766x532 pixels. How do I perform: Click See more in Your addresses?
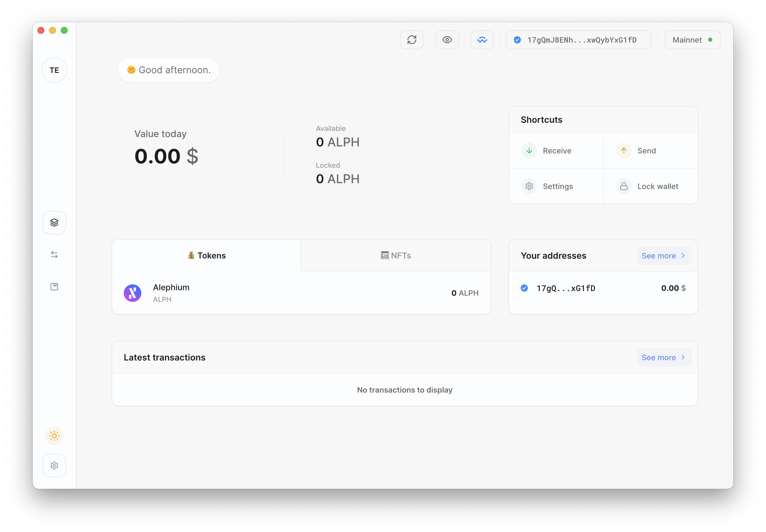(664, 256)
